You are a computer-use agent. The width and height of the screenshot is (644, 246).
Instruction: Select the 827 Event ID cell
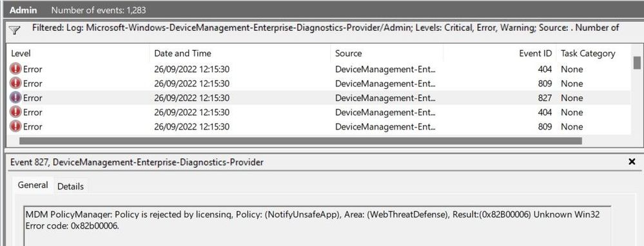click(545, 98)
